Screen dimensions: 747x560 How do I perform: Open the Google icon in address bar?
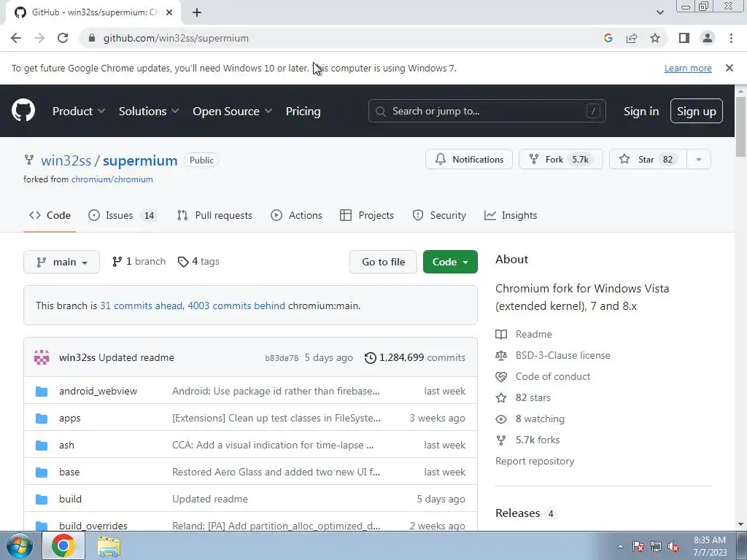tap(608, 38)
